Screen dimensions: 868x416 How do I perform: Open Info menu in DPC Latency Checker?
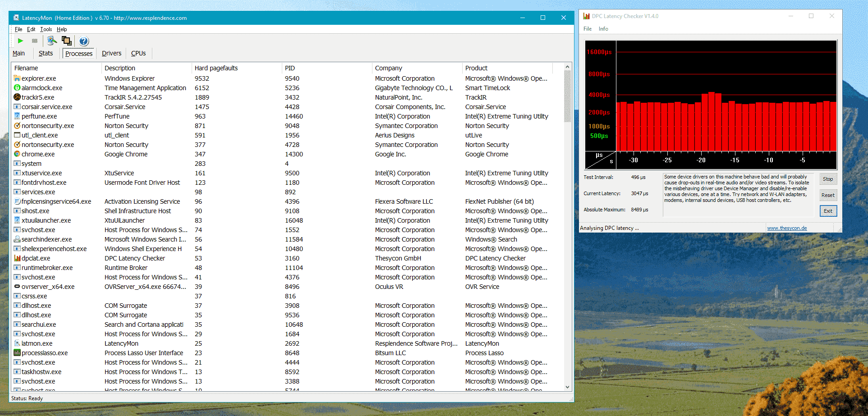click(x=603, y=29)
